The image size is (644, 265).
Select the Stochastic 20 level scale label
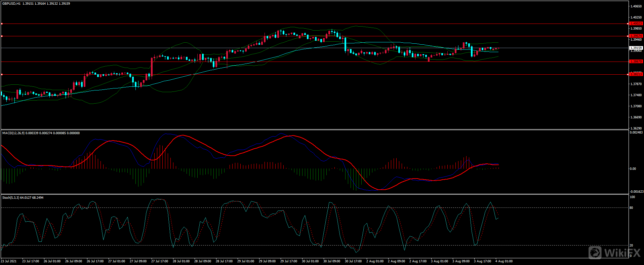631,245
